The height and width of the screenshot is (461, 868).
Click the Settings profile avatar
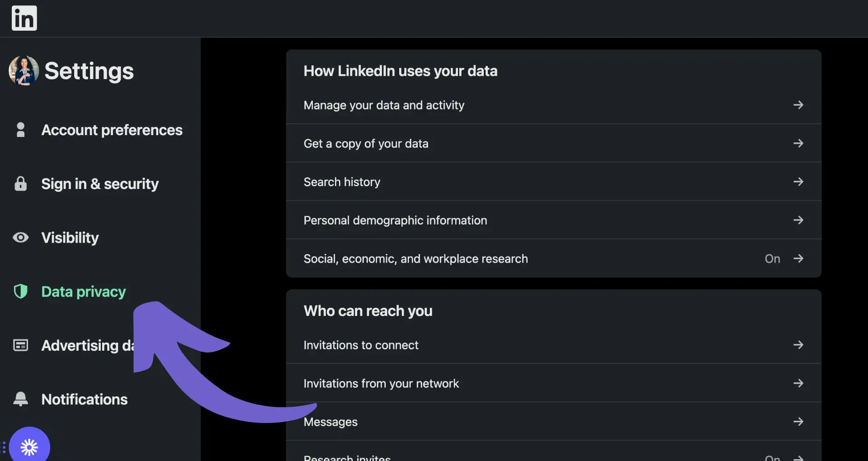coord(23,71)
